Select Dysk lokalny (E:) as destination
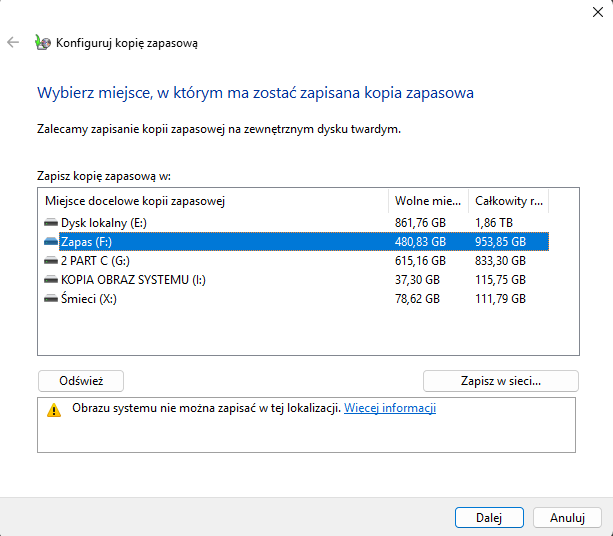 point(103,222)
